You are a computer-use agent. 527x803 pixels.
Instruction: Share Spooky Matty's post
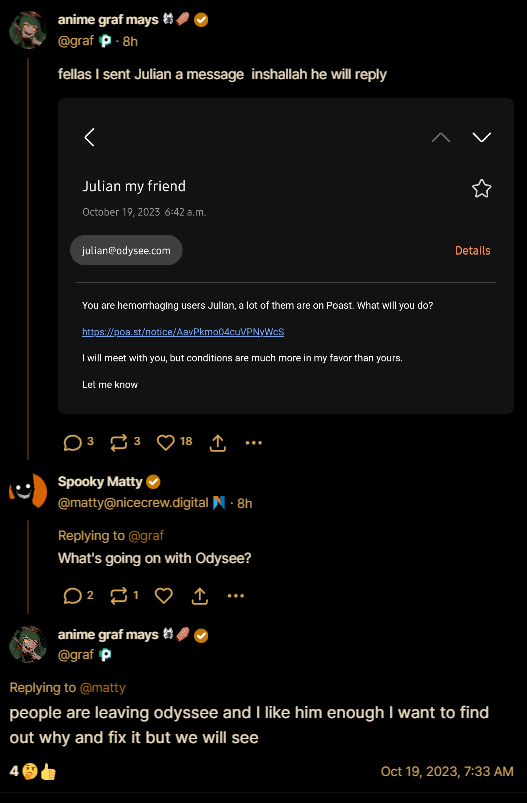coord(199,596)
